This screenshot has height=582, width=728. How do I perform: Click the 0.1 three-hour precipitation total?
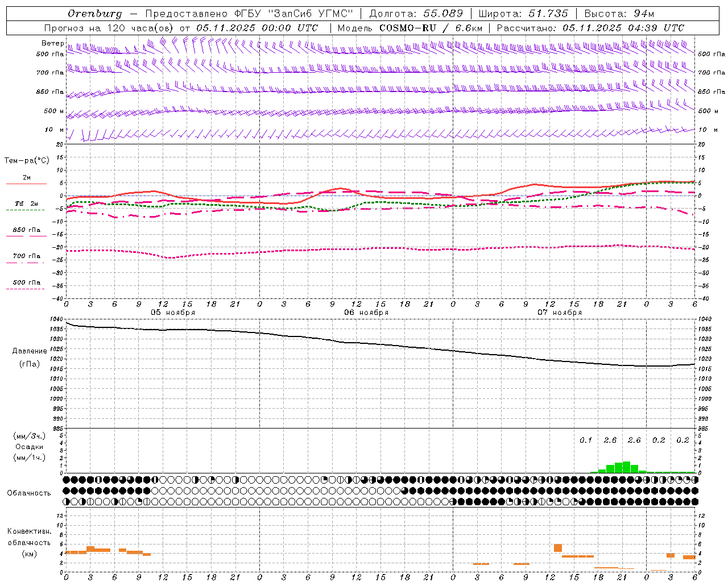point(586,440)
